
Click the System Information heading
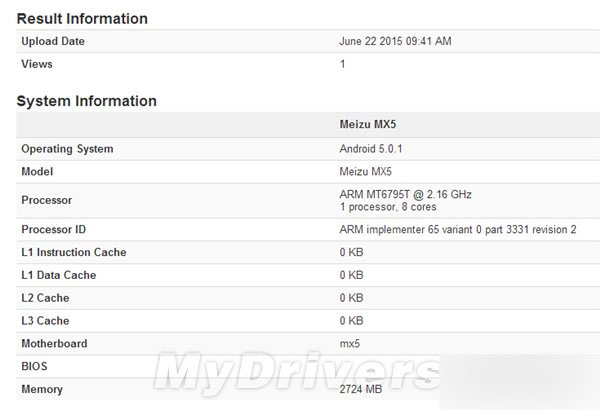(x=87, y=101)
